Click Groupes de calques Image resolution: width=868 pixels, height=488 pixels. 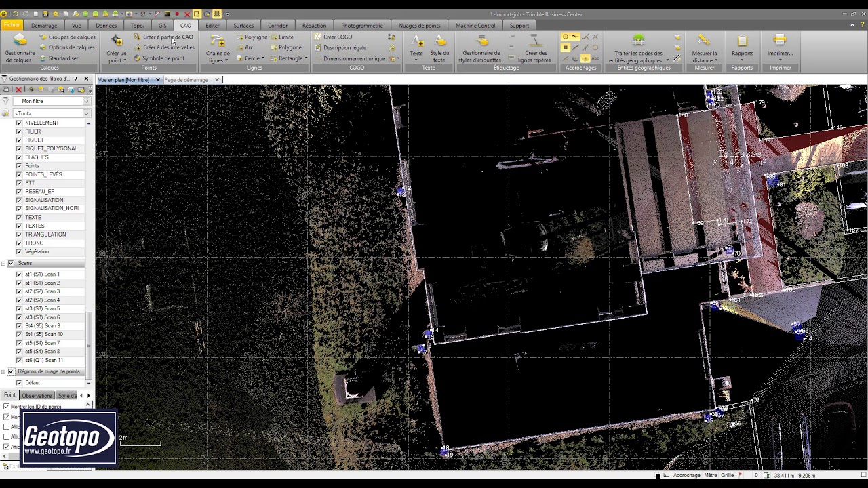(x=67, y=37)
